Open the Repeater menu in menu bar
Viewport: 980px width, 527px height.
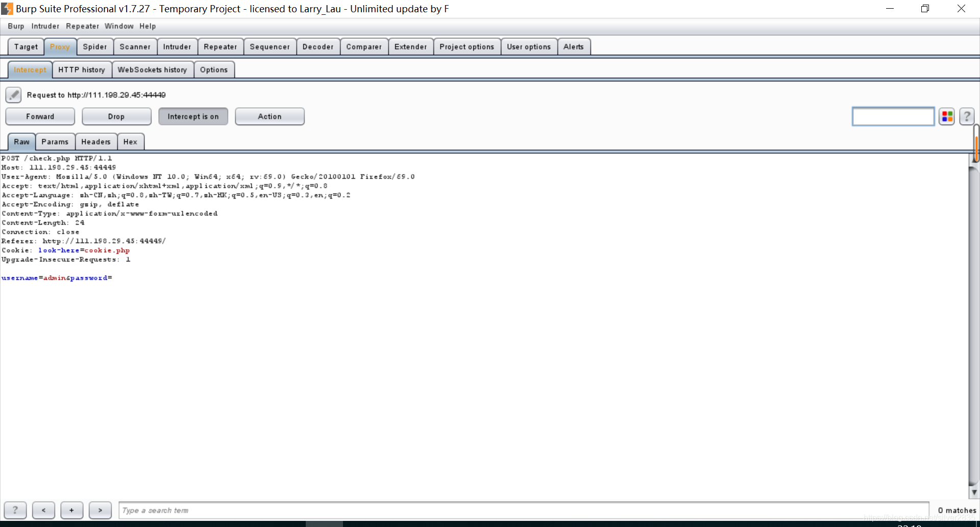83,26
